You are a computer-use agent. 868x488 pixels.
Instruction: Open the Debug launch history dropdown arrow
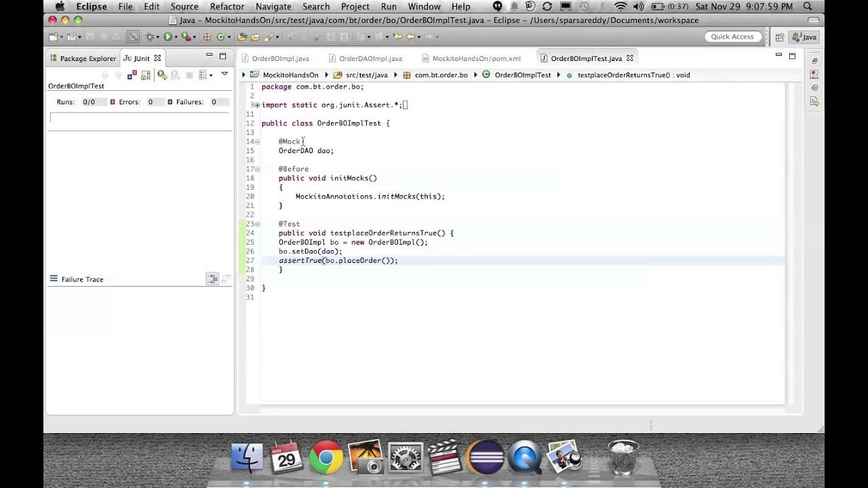pos(158,37)
